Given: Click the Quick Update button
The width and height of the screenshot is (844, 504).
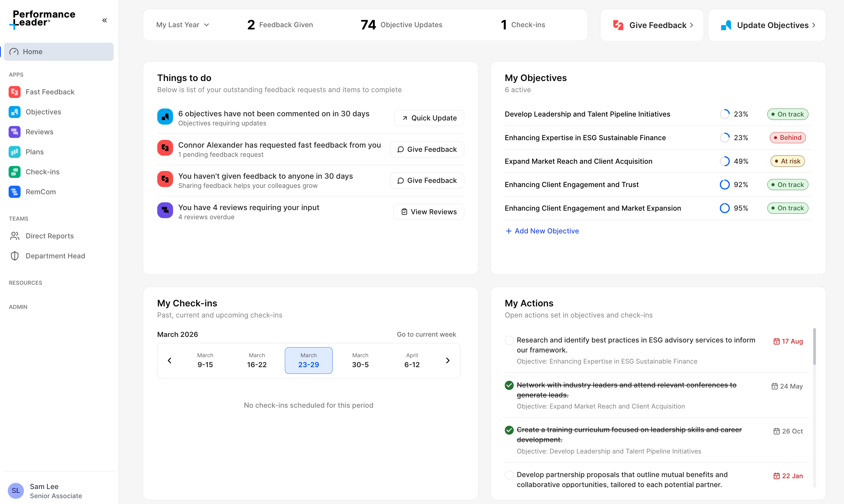Looking at the screenshot, I should tap(429, 118).
